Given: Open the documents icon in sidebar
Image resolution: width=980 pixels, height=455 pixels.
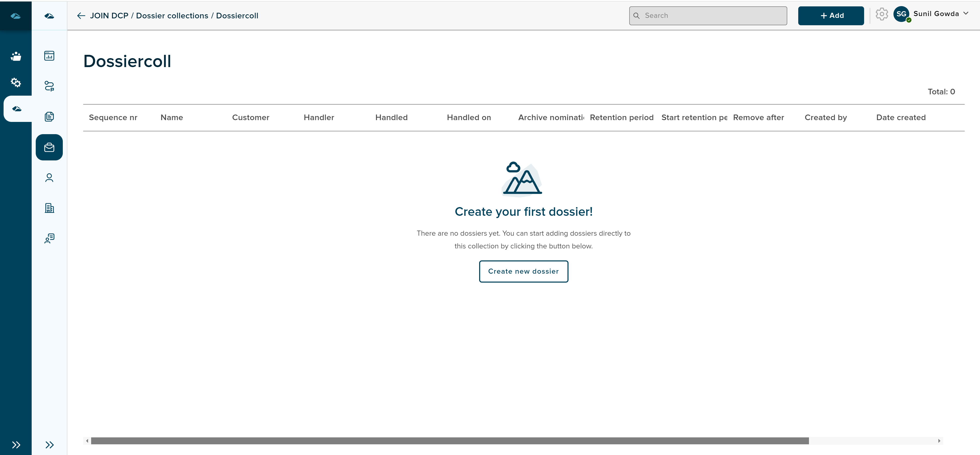Looking at the screenshot, I should (49, 116).
